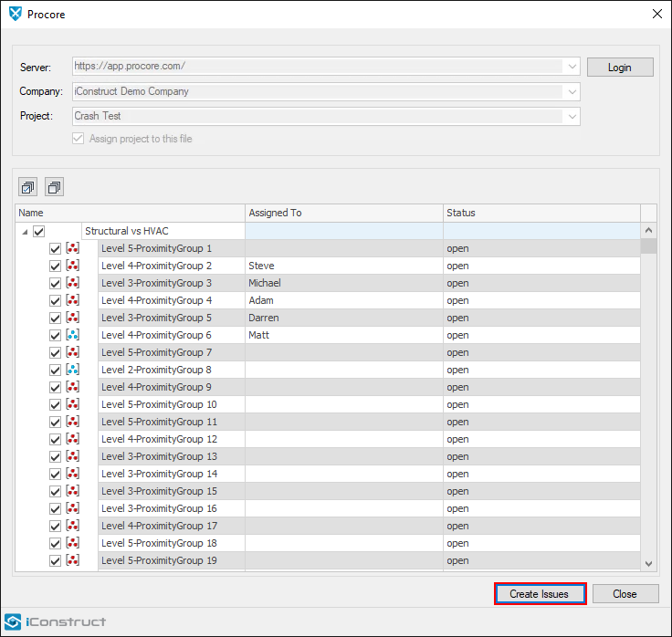The width and height of the screenshot is (672, 637).
Task: Collapse the Structural vs HVAC tree node
Action: coord(25,232)
